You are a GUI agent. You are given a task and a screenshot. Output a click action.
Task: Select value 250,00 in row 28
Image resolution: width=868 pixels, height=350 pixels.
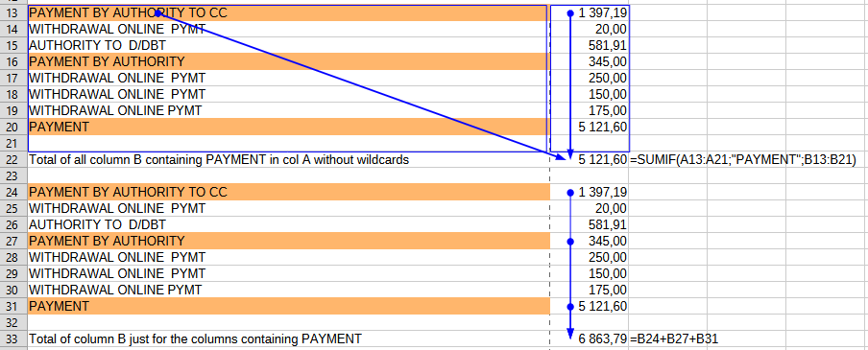pyautogui.click(x=608, y=257)
